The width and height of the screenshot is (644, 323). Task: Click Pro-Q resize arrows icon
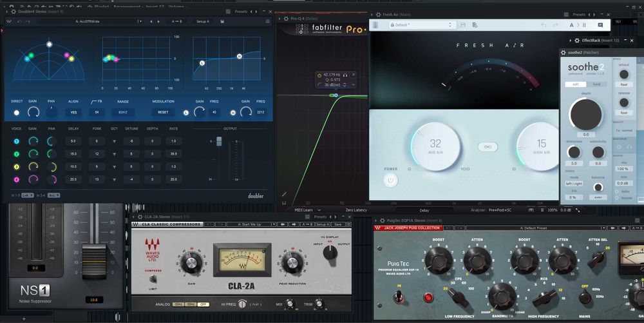578,210
